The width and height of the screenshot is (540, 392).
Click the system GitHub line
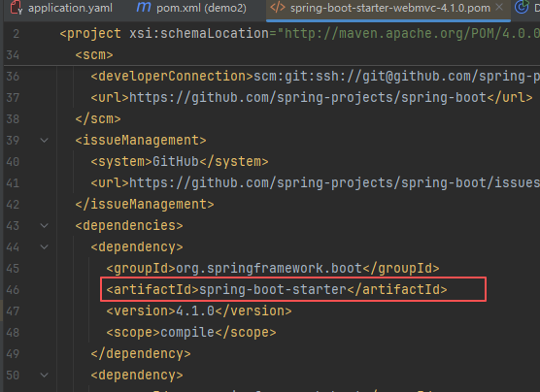(x=180, y=161)
